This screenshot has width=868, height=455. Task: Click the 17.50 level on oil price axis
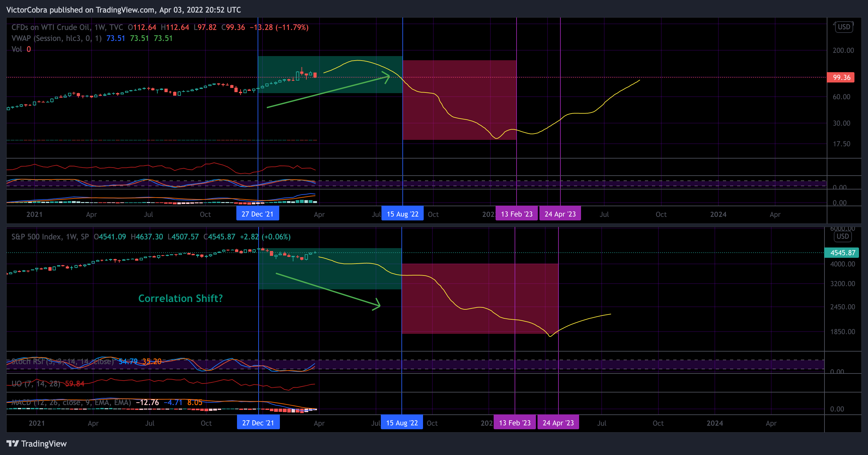(x=841, y=144)
